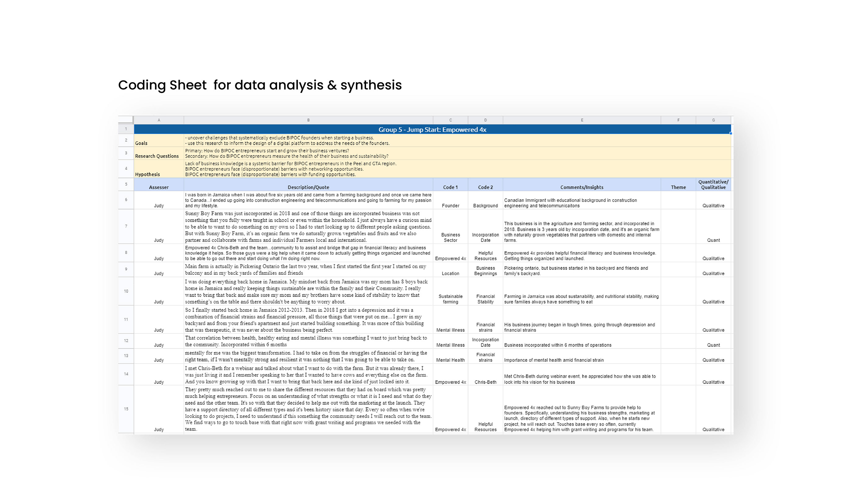This screenshot has height=490, width=868.
Task: Click the select-all corner box
Action: coord(126,120)
